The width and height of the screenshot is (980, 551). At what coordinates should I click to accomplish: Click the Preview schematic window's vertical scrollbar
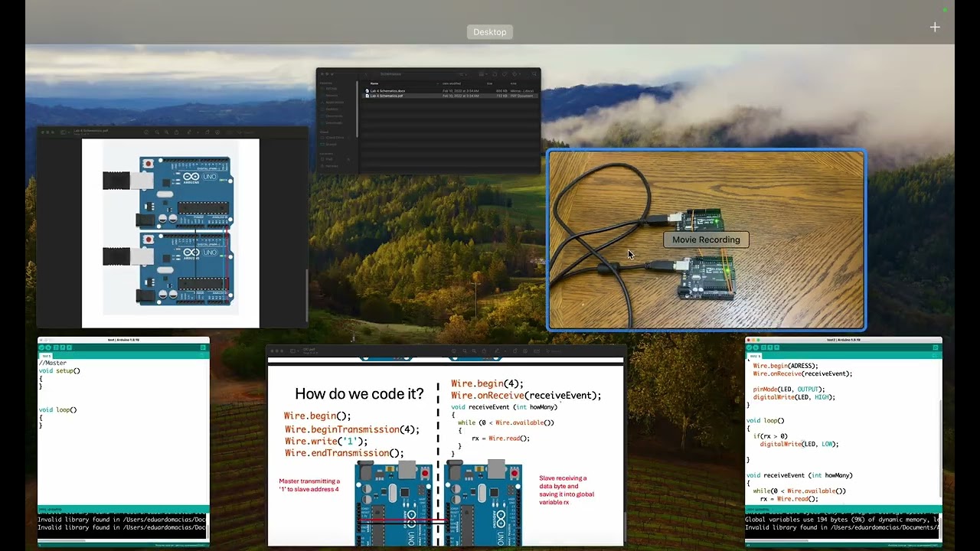click(306, 295)
